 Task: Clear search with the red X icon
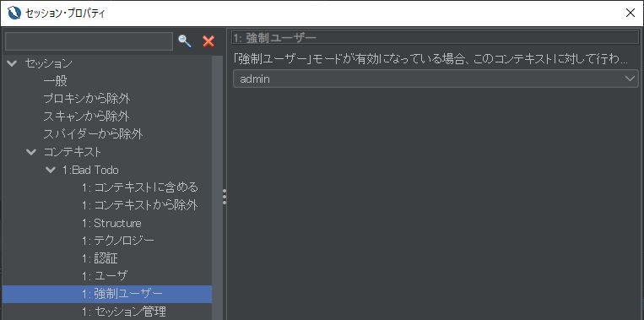tap(208, 41)
